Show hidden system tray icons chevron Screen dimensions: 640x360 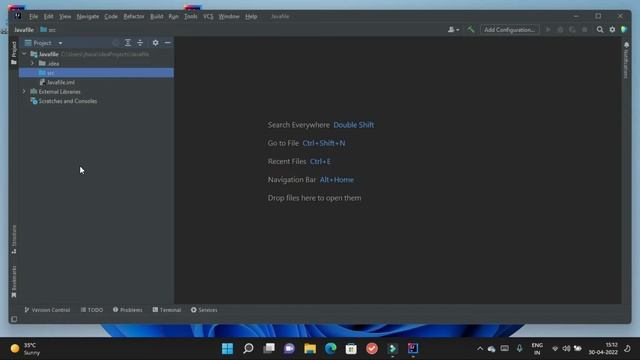click(x=480, y=349)
